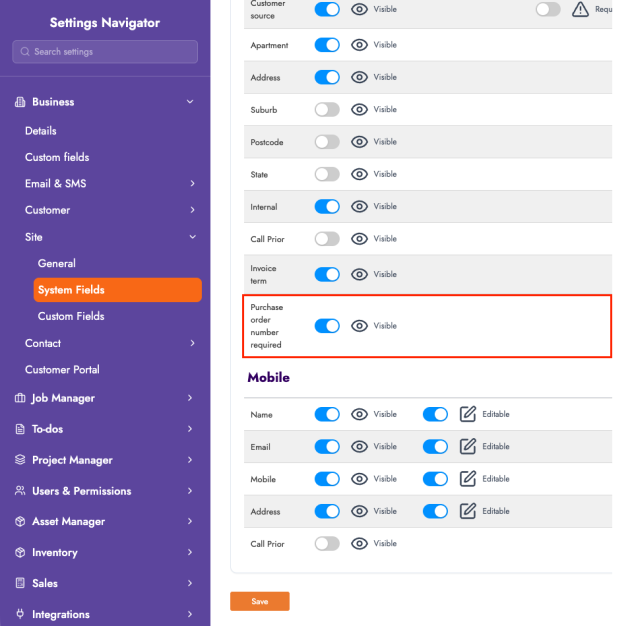Open the Custom Fields item under Site
The height and width of the screenshot is (626, 630).
coord(71,316)
